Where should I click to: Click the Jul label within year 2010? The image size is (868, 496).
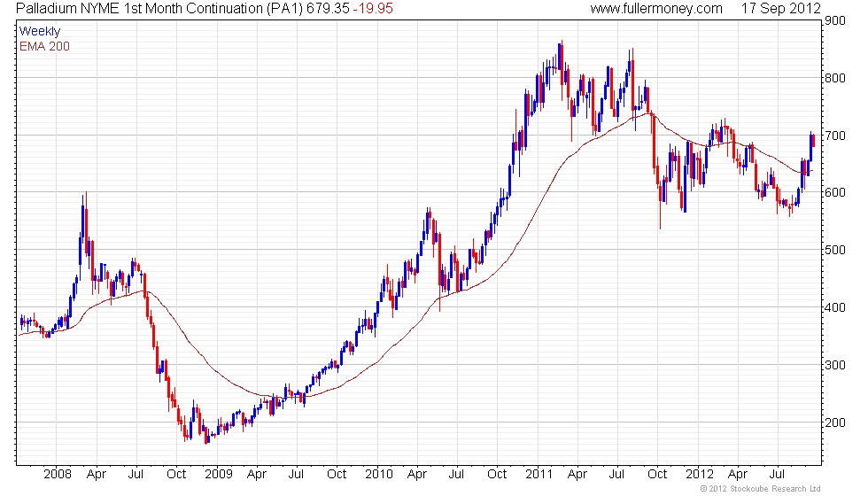pyautogui.click(x=456, y=475)
